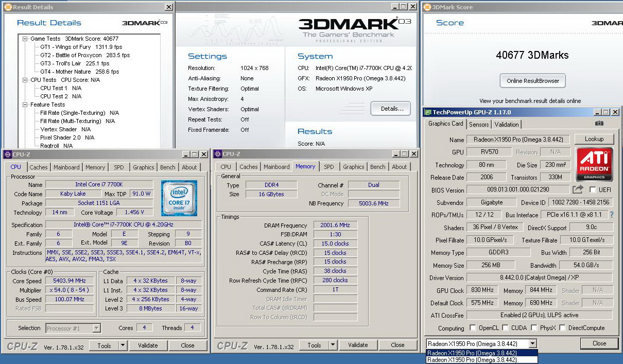The height and width of the screenshot is (364, 623).
Task: Enable the PhysX checkbox
Action: click(534, 328)
